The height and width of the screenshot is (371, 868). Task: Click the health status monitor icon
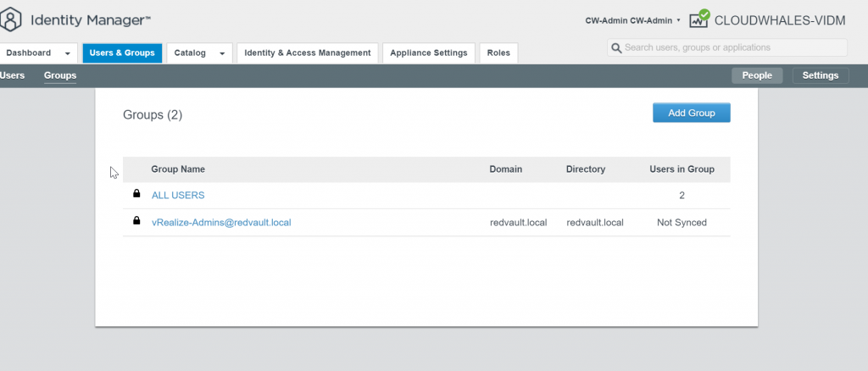point(699,19)
